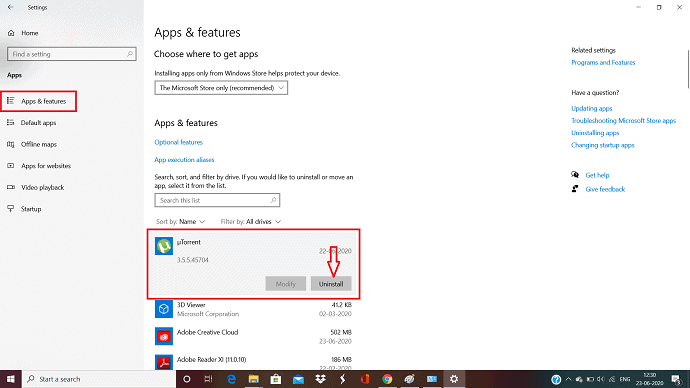Click the µTorrent app icon
This screenshot has height=388, width=690.
[164, 246]
